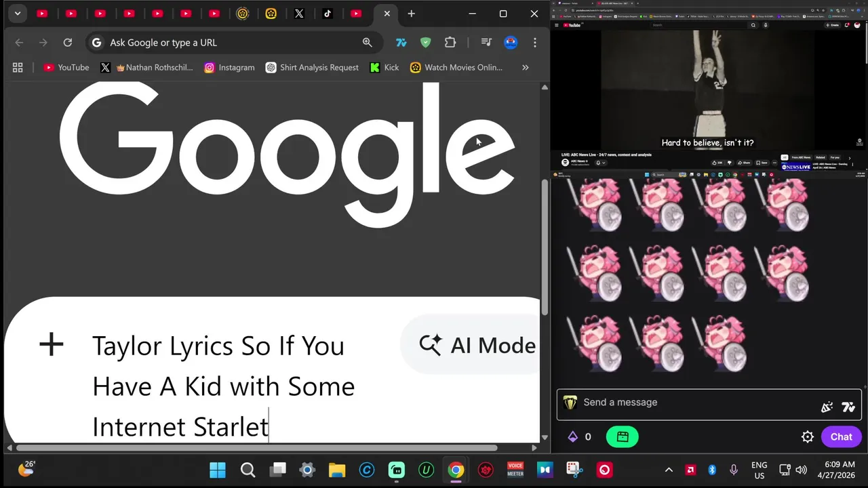Screen dimensions: 868x488
Task: Open the Windows Start menu
Action: tap(218, 470)
